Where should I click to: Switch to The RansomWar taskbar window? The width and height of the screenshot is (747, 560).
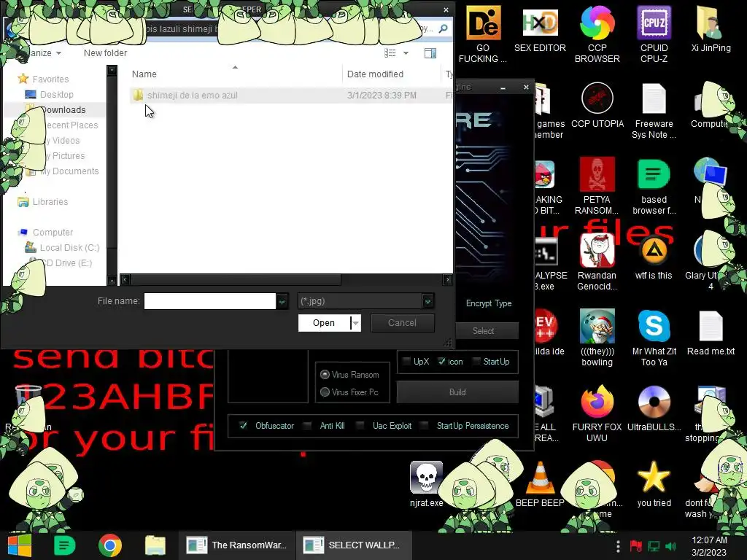coord(237,545)
